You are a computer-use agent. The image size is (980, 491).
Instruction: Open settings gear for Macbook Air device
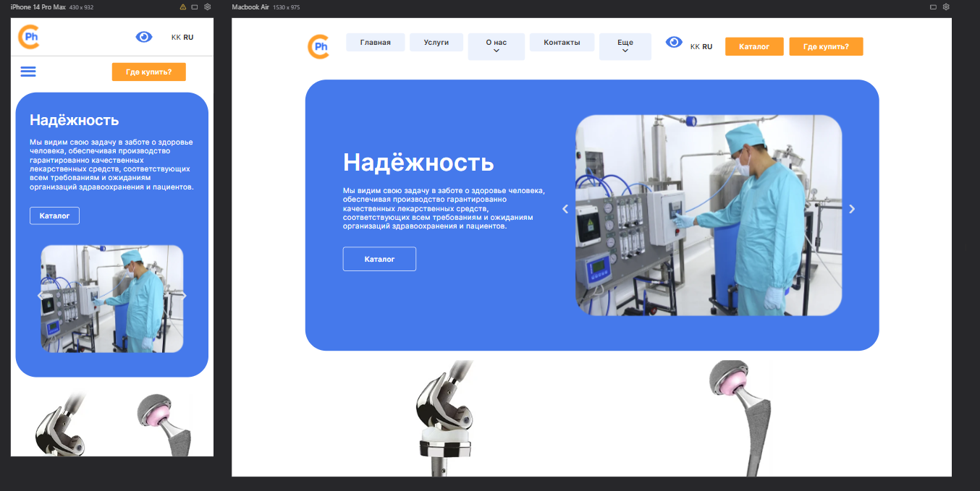(x=946, y=7)
